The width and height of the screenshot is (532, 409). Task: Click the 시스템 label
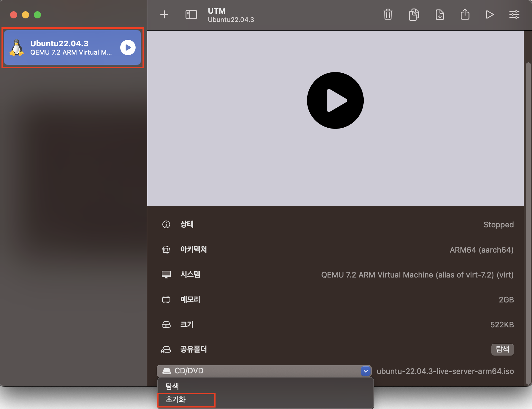190,275
